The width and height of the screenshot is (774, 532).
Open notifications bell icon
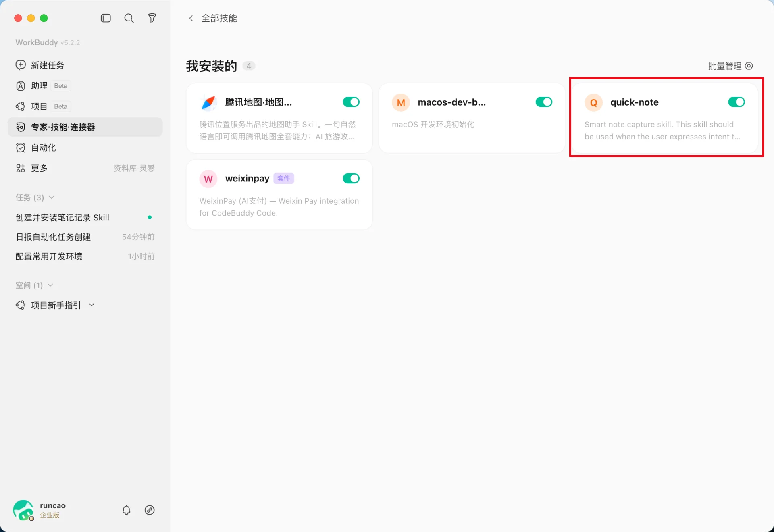[127, 510]
